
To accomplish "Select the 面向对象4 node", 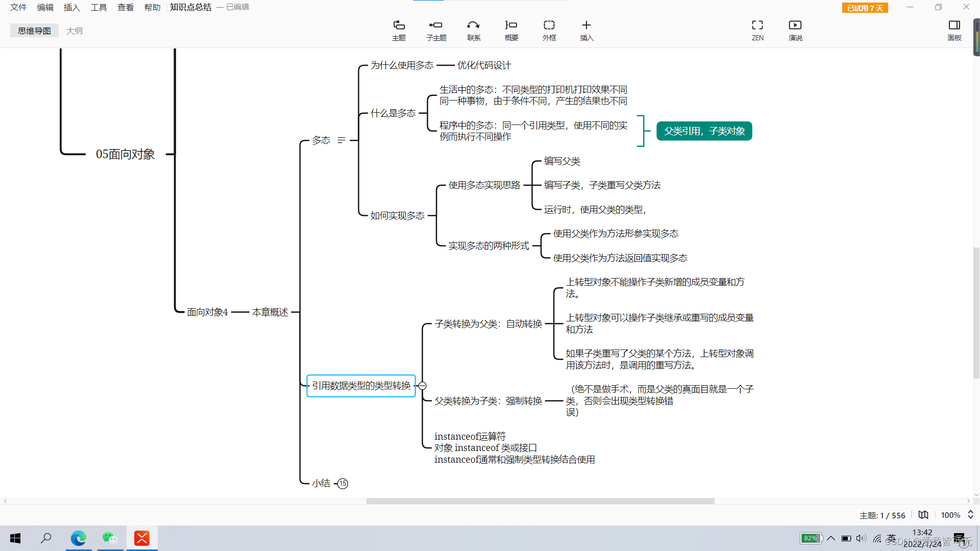I will pyautogui.click(x=207, y=312).
